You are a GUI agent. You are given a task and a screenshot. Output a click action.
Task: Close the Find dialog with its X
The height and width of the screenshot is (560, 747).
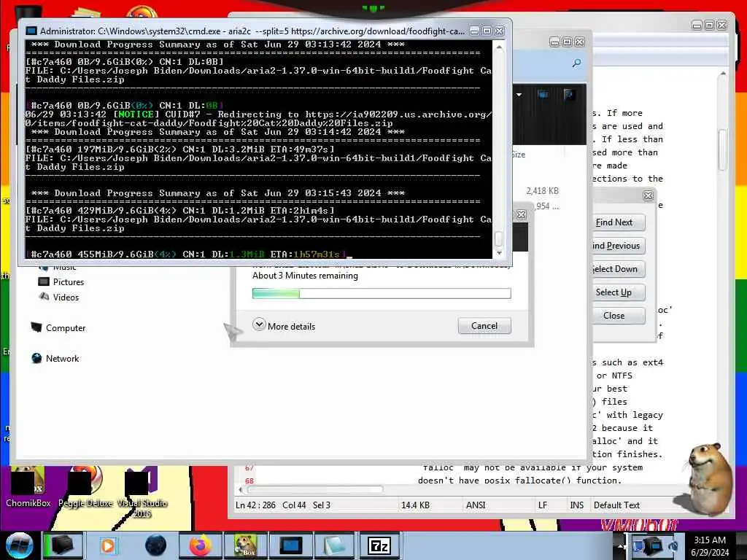(x=648, y=195)
